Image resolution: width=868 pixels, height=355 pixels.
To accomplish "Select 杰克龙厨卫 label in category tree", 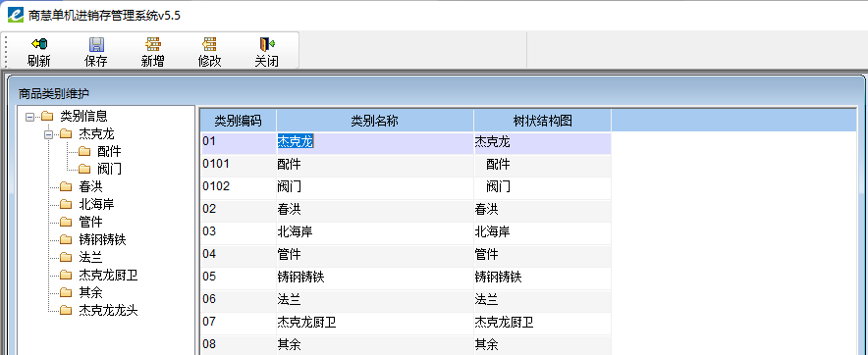I will pyautogui.click(x=108, y=275).
